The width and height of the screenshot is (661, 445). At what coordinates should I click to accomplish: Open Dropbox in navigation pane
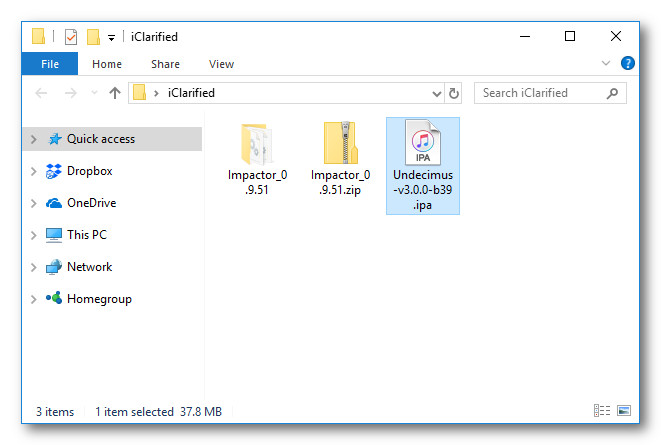(89, 171)
